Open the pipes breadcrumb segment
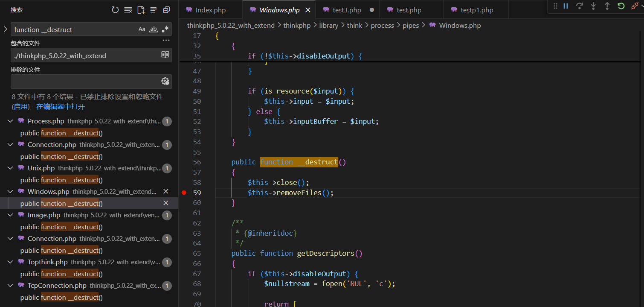Viewport: 644px width, 307px height. (411, 25)
